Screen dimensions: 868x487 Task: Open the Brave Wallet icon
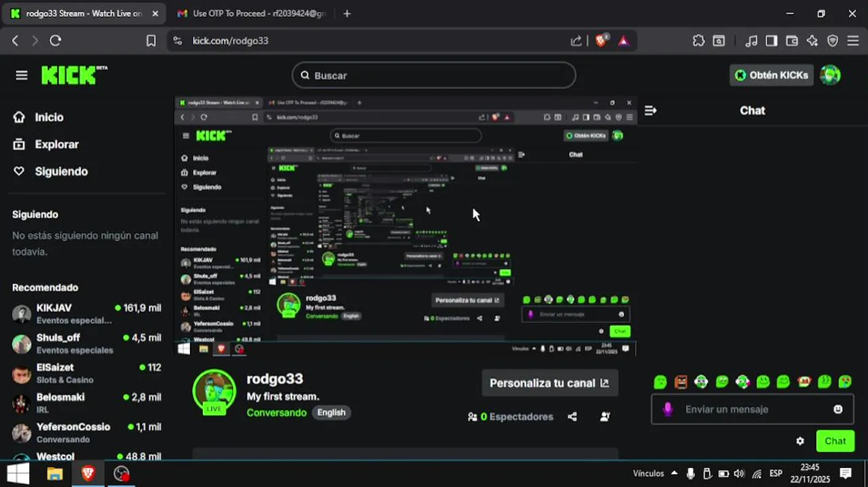tap(792, 41)
